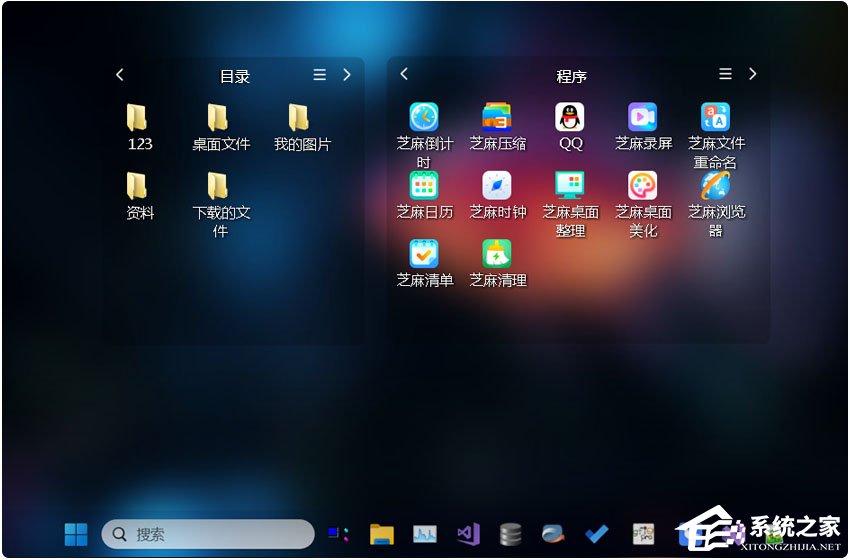Go to next page in 目录 panel
The image size is (850, 560).
click(x=347, y=74)
